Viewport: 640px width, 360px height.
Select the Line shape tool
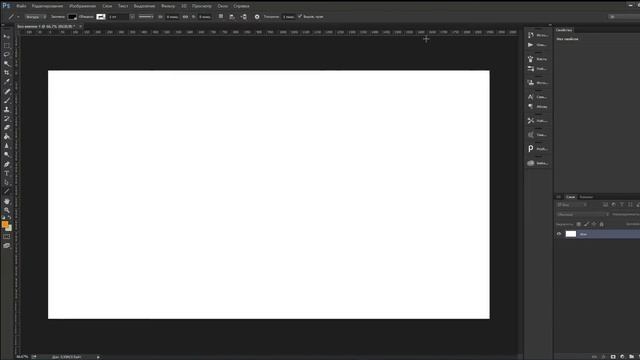pos(7,191)
